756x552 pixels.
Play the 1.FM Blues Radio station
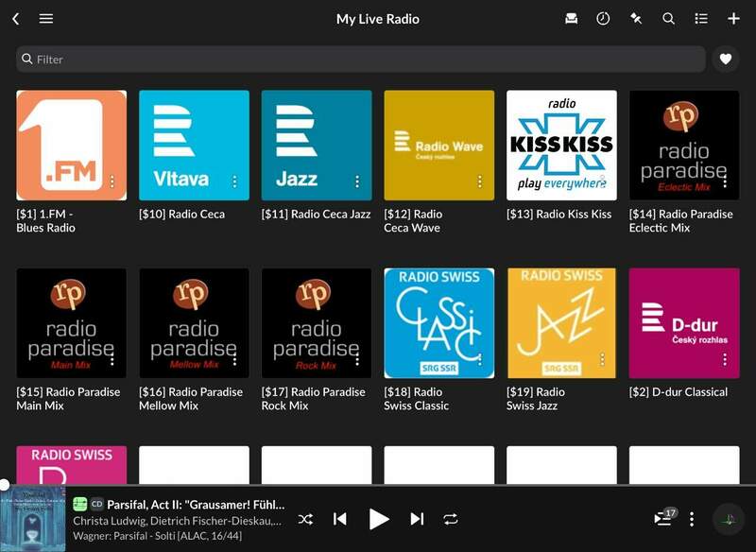(x=72, y=146)
